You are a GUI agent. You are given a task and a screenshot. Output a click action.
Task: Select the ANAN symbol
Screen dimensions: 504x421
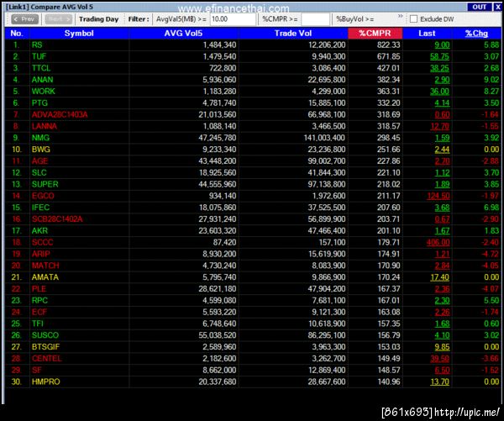click(43, 80)
